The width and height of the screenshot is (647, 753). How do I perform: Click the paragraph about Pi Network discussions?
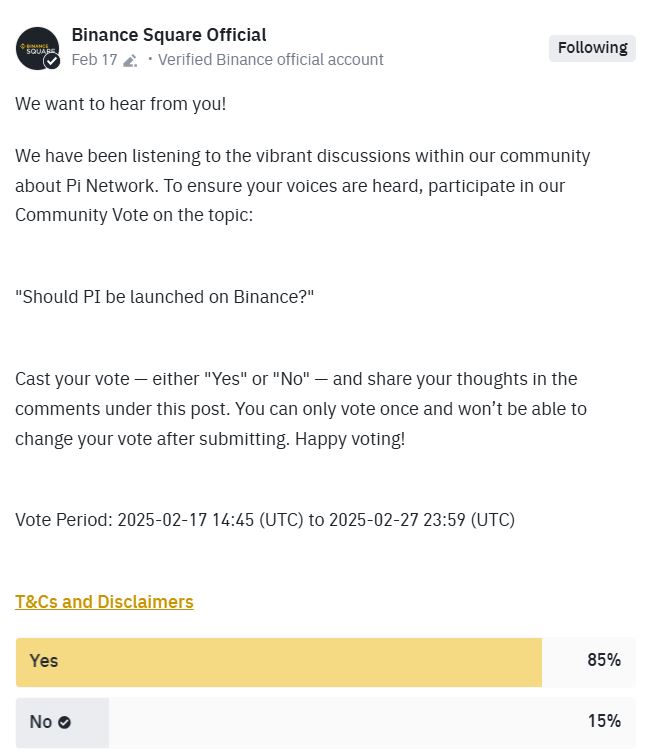coord(303,185)
